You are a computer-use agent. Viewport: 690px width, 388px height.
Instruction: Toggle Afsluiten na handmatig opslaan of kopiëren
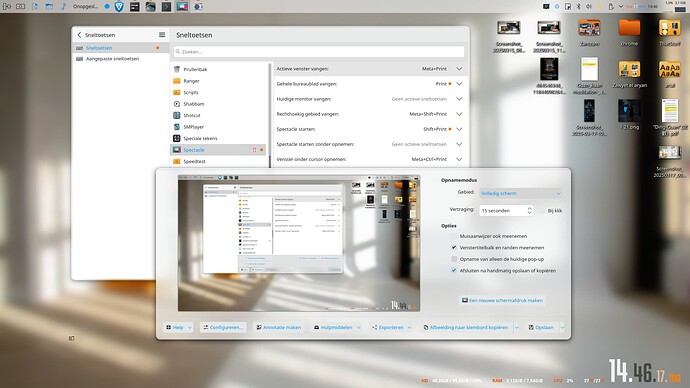(x=454, y=271)
